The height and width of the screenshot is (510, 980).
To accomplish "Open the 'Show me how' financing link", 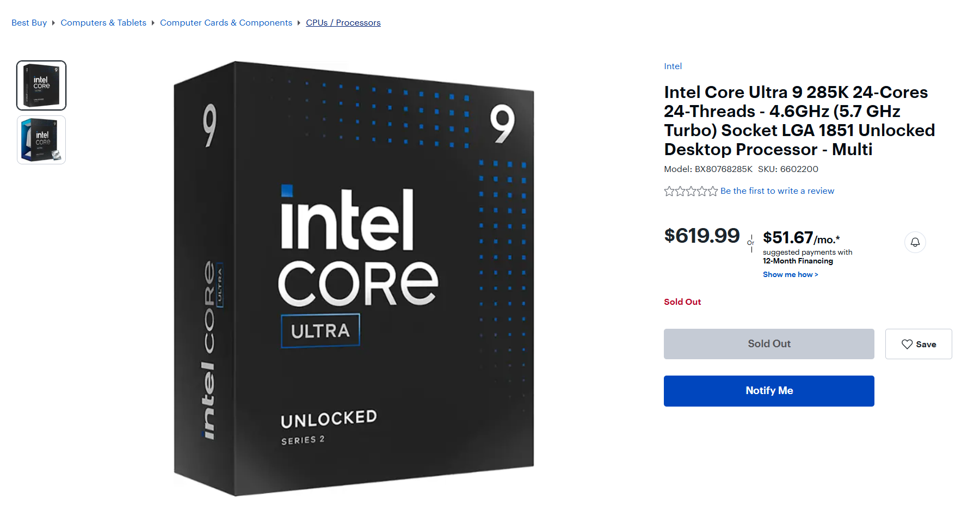I will click(790, 274).
